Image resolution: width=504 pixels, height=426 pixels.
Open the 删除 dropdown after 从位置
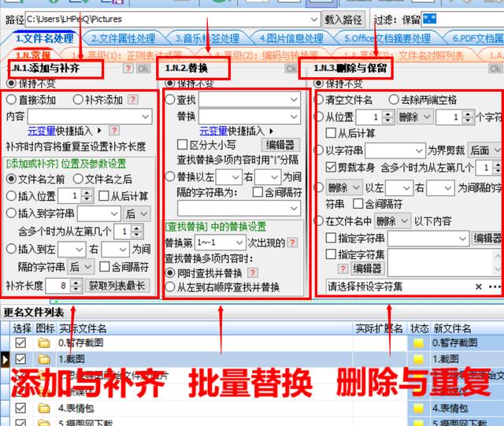pos(415,117)
